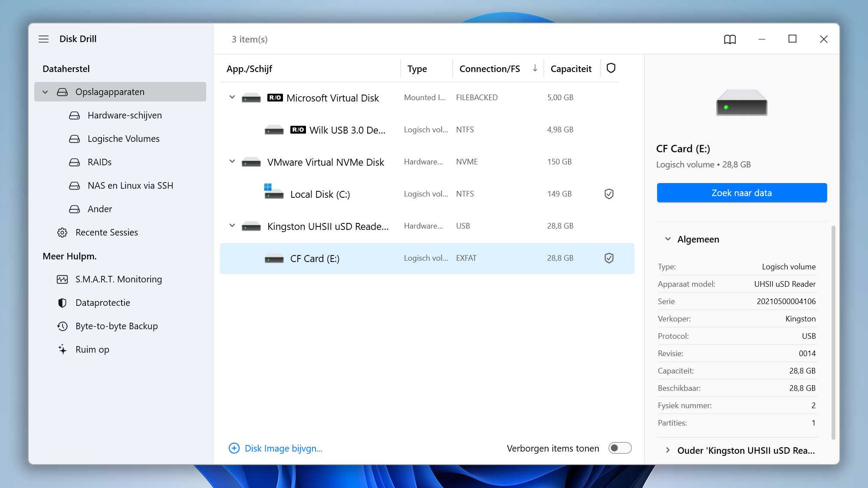
Task: Click the Hardware-schijven drive icon
Action: (75, 115)
